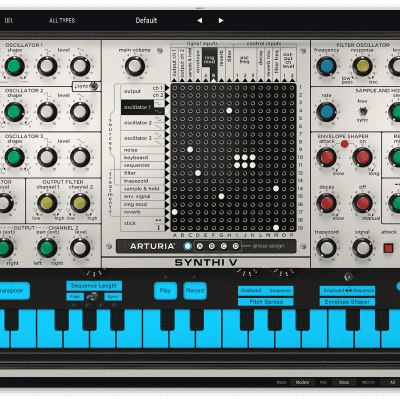This screenshot has height=400, width=400.
Task: Click the Play sequencer button
Action: coord(165,291)
